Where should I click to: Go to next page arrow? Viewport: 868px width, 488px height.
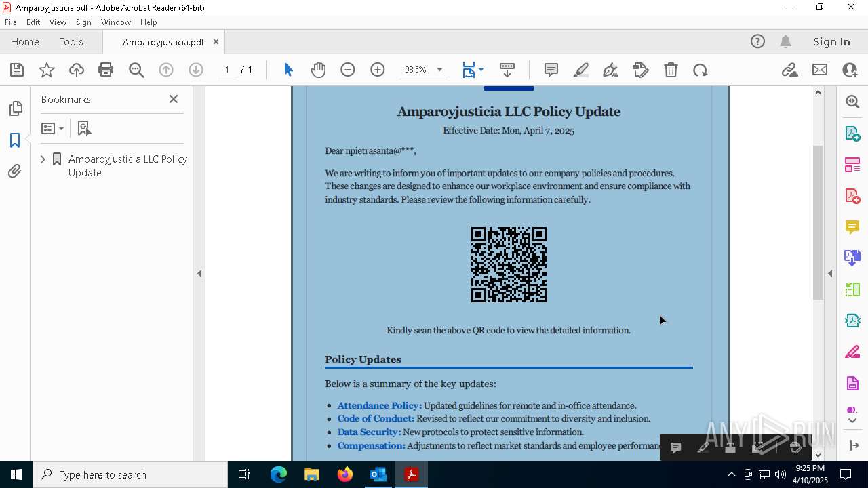click(196, 70)
